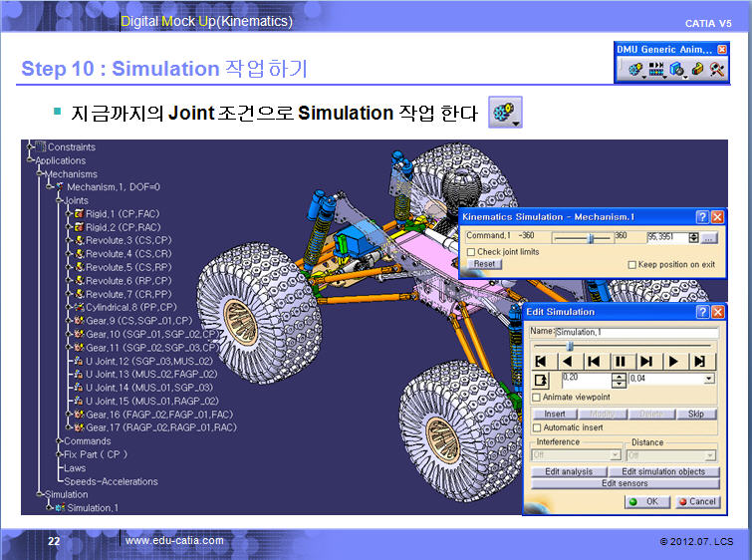Click the Command.1 slider handle
This screenshot has height=560, width=752.
point(592,237)
